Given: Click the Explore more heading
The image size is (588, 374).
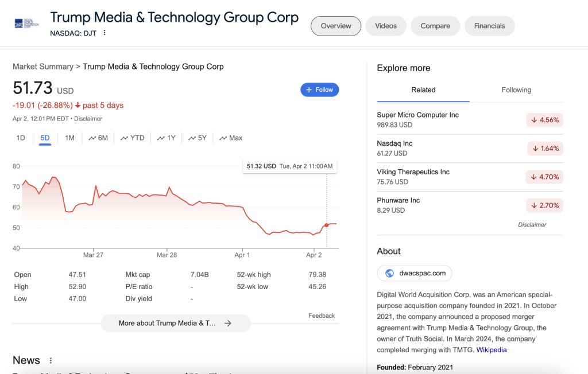Looking at the screenshot, I should [x=404, y=68].
